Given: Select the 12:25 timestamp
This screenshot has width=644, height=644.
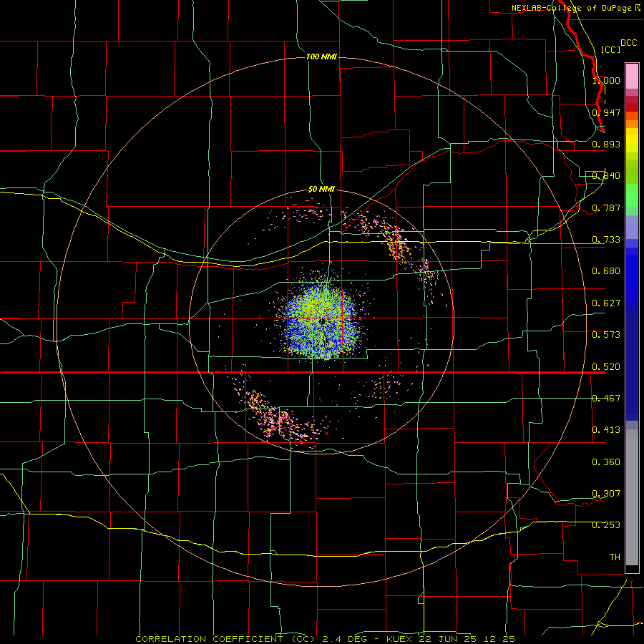Looking at the screenshot, I should click(x=499, y=639).
